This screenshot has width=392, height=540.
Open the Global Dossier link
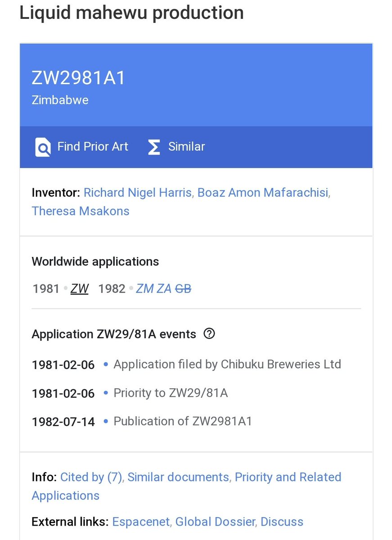pyautogui.click(x=215, y=522)
